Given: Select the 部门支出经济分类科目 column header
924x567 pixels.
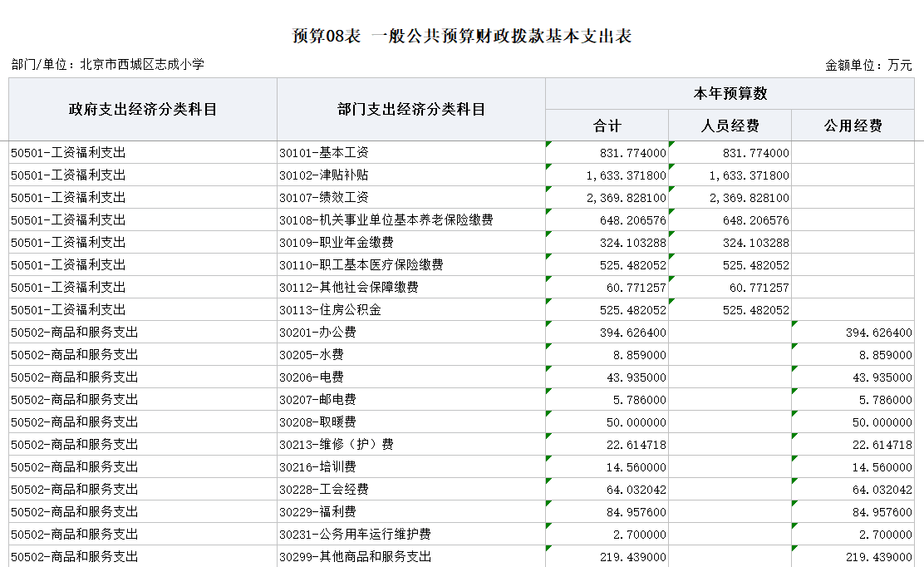Looking at the screenshot, I should coord(411,110).
